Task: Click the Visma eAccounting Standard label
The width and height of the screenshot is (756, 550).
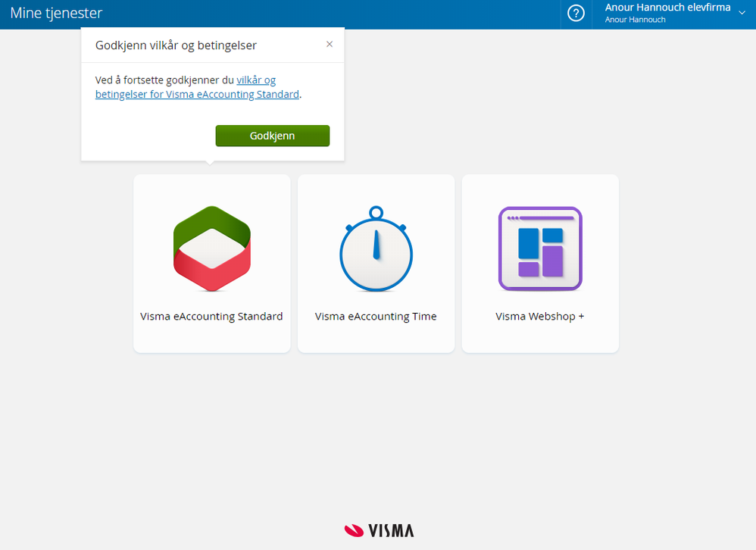Action: point(211,316)
